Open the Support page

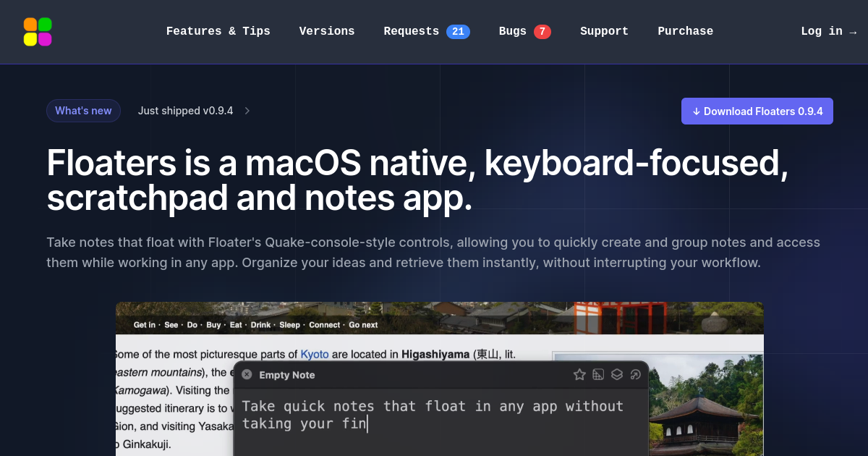click(x=604, y=31)
